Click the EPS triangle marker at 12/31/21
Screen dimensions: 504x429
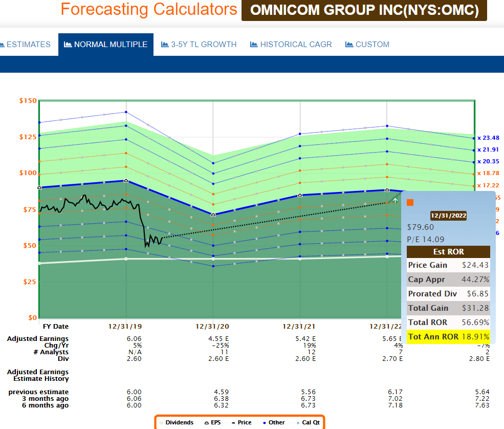(300, 195)
